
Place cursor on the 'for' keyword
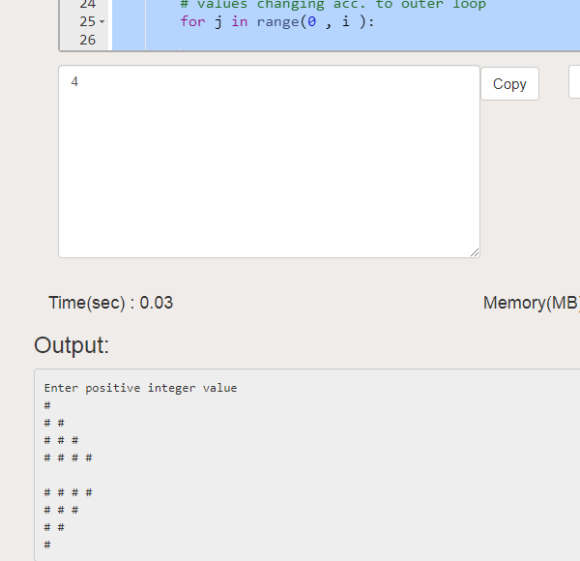click(x=192, y=21)
